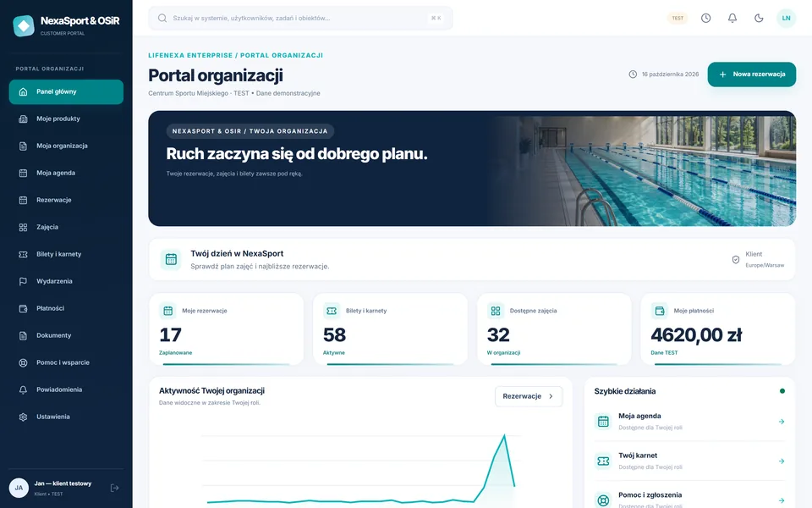The height and width of the screenshot is (508, 812).
Task: Open Ustawienia in the sidebar
Action: coord(66,417)
